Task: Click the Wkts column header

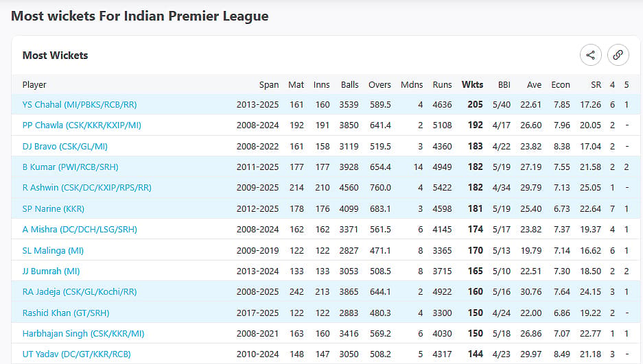Action: coord(472,85)
